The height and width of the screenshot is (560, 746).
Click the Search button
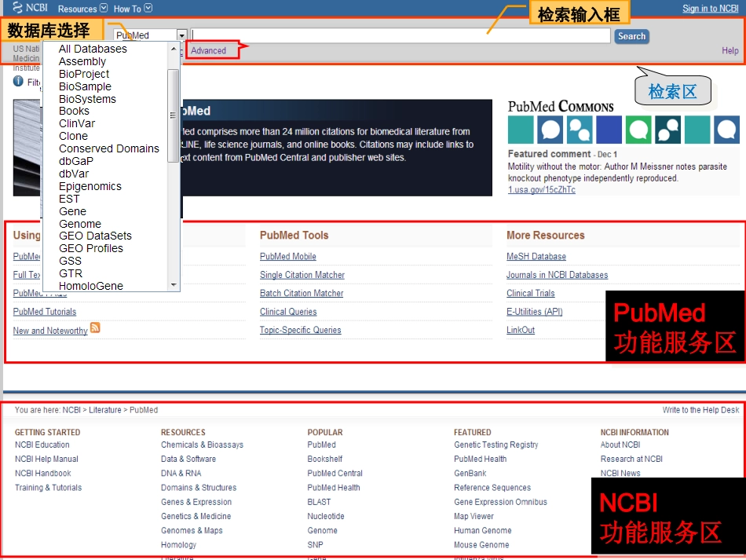click(x=631, y=36)
